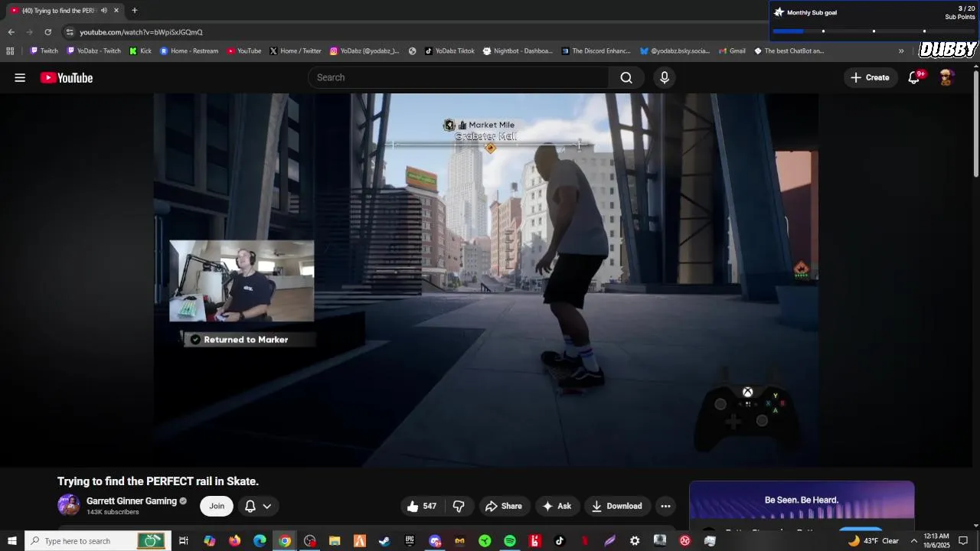Open File Explorer from the taskbar
Image resolution: width=980 pixels, height=551 pixels.
pyautogui.click(x=335, y=541)
